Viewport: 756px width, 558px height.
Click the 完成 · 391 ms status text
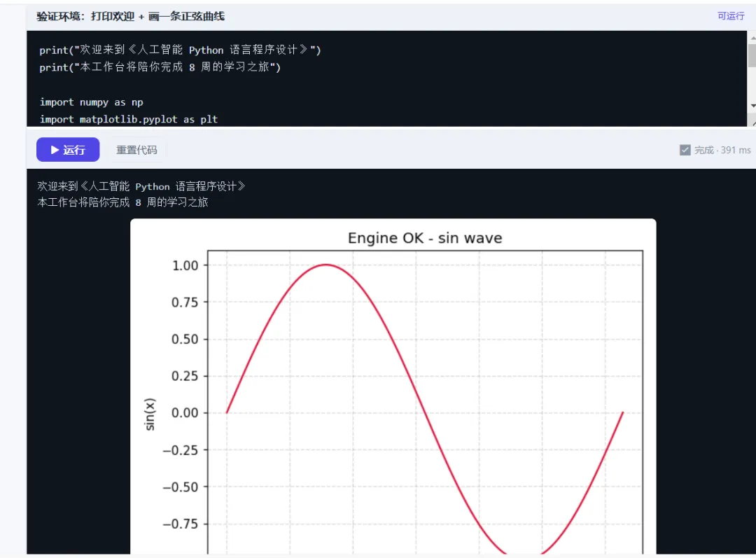722,150
